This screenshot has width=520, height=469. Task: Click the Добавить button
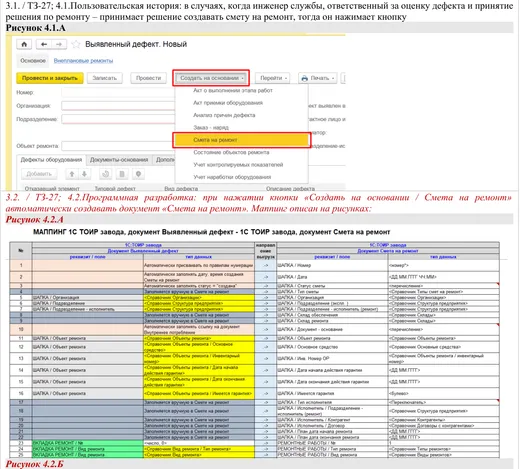(x=39, y=174)
